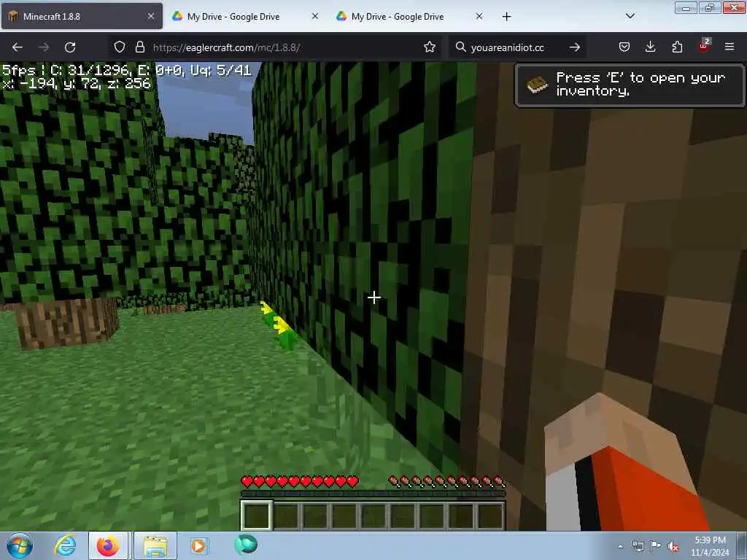Click the eaglercraft.com address bar

(274, 47)
